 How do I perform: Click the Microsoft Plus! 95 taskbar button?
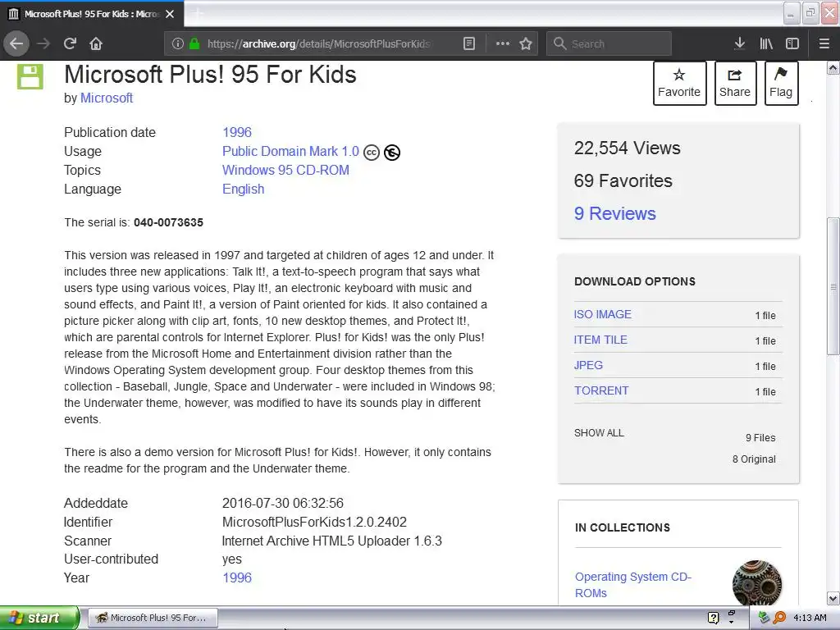(153, 618)
